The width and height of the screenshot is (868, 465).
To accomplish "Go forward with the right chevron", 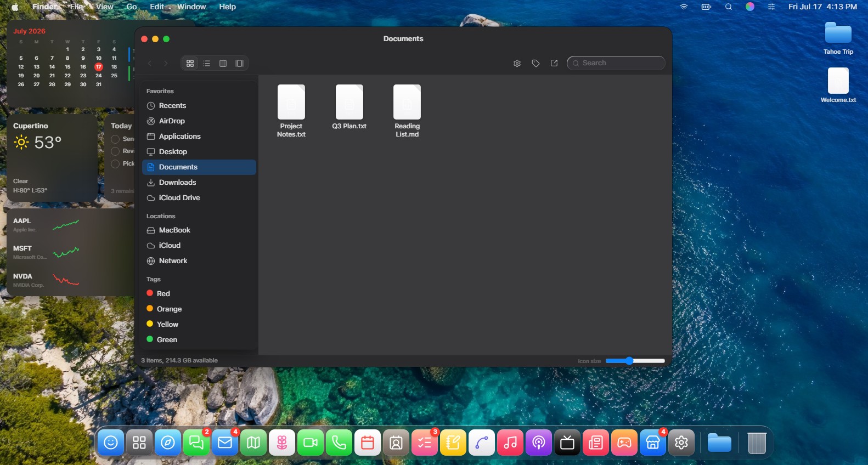I will point(166,63).
